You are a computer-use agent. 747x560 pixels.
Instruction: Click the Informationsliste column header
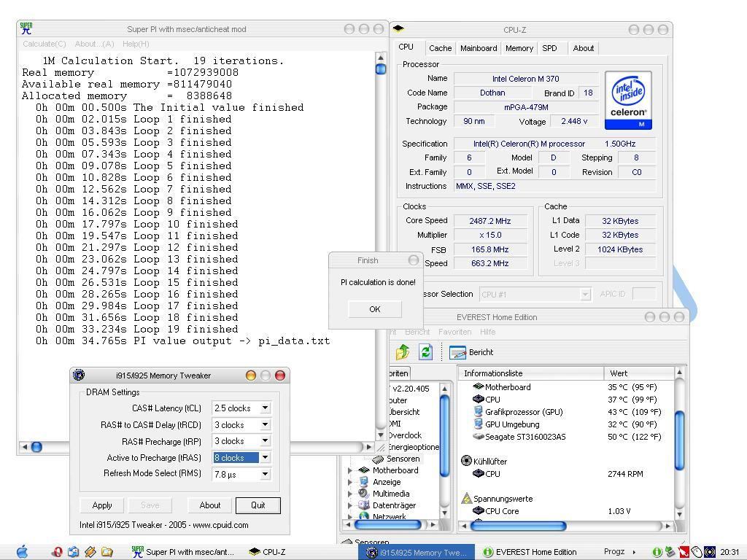click(x=531, y=373)
